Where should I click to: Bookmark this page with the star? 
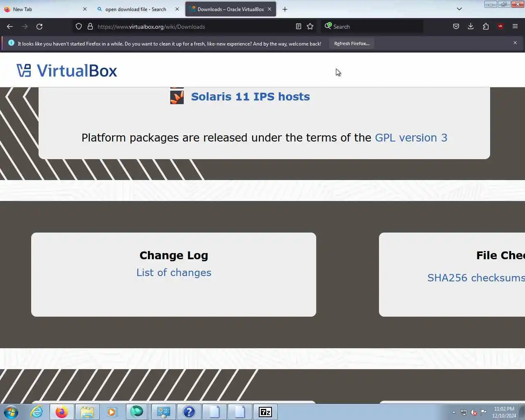click(x=310, y=27)
